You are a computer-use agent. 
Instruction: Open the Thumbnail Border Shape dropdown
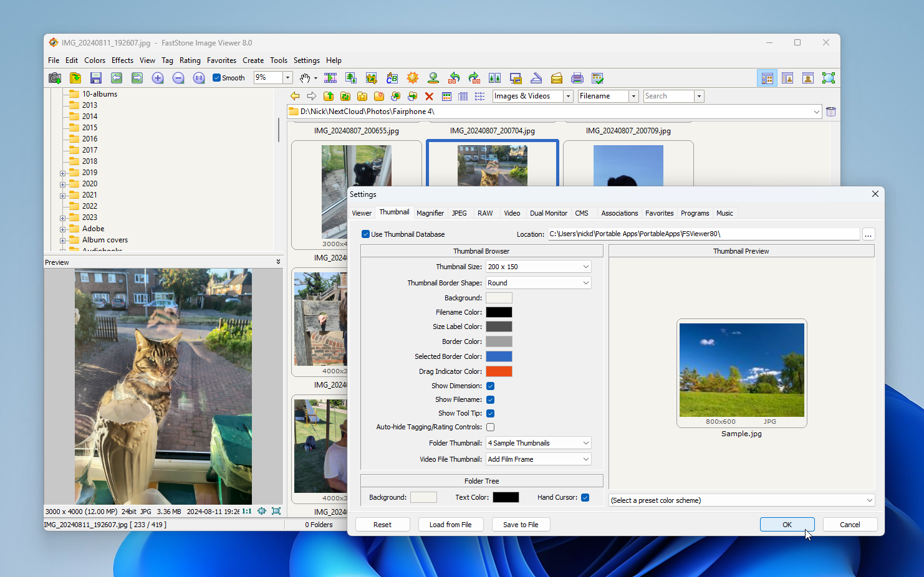[x=538, y=283]
